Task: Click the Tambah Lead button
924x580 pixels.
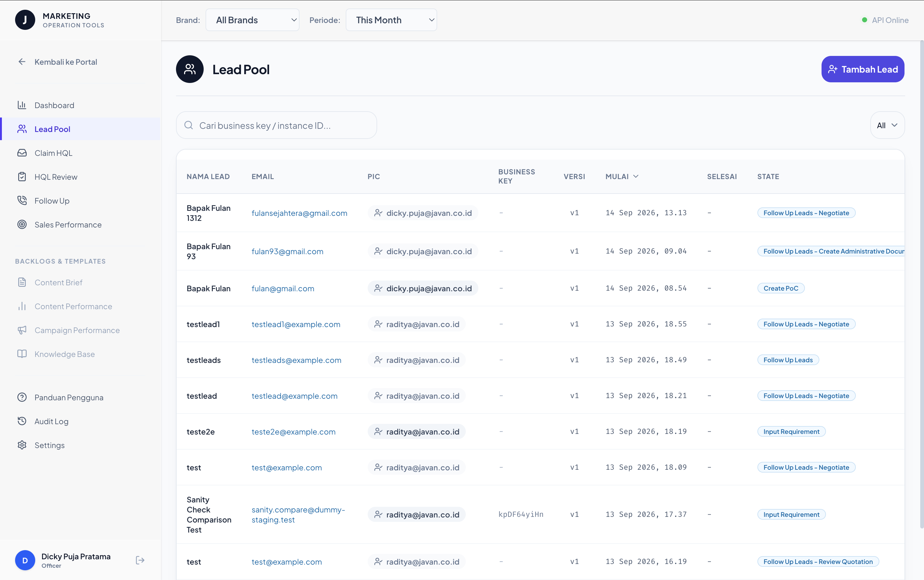Action: coord(863,69)
